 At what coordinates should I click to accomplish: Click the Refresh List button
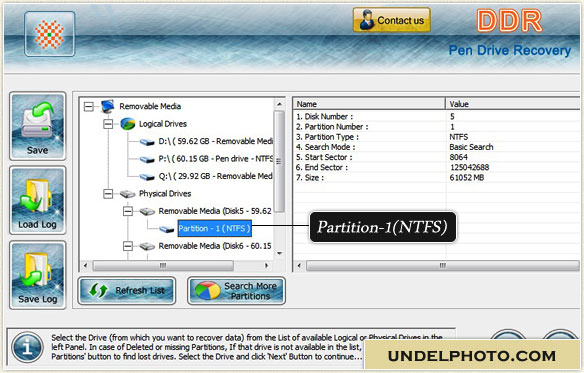pyautogui.click(x=127, y=290)
